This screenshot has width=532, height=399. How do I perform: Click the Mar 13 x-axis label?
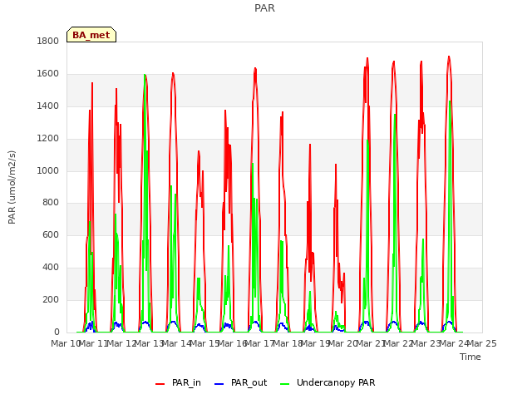pyautogui.click(x=149, y=343)
